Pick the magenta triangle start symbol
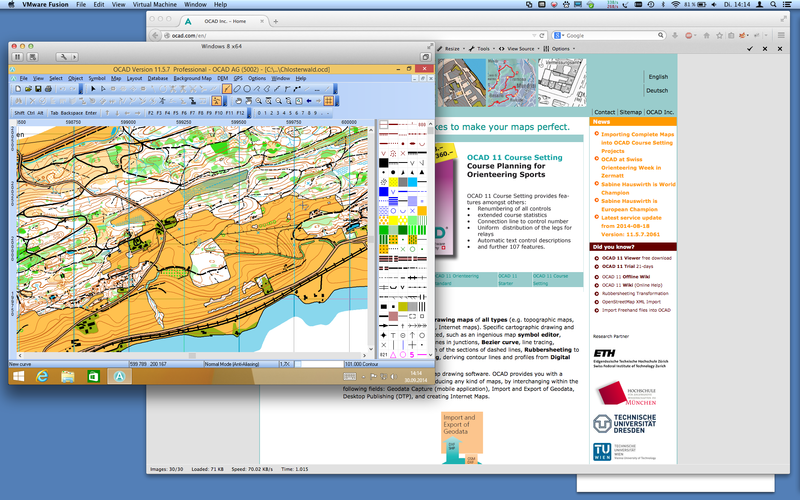The height and width of the screenshot is (500, 800). click(x=393, y=354)
